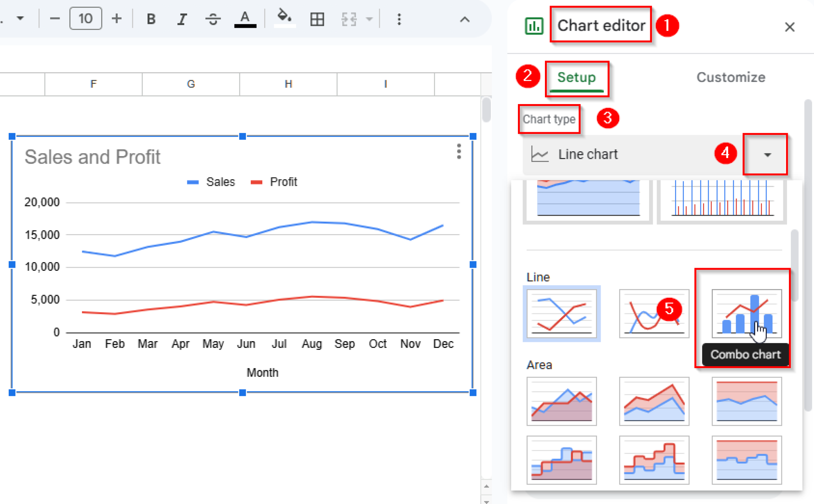Decrease font size with minus button
This screenshot has width=814, height=504.
coord(54,18)
